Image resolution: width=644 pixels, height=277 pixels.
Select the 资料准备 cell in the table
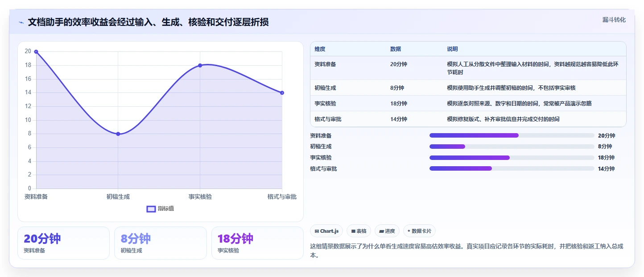[325, 64]
